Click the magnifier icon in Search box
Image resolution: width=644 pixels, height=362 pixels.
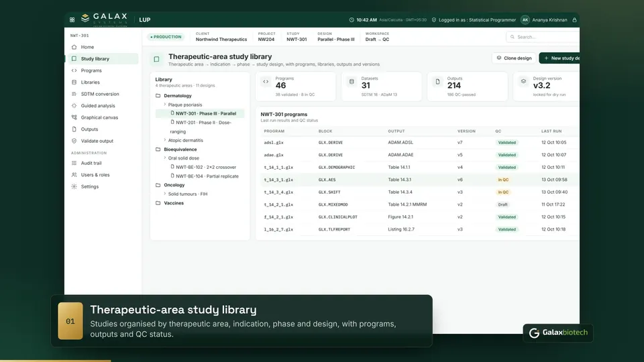pyautogui.click(x=512, y=37)
